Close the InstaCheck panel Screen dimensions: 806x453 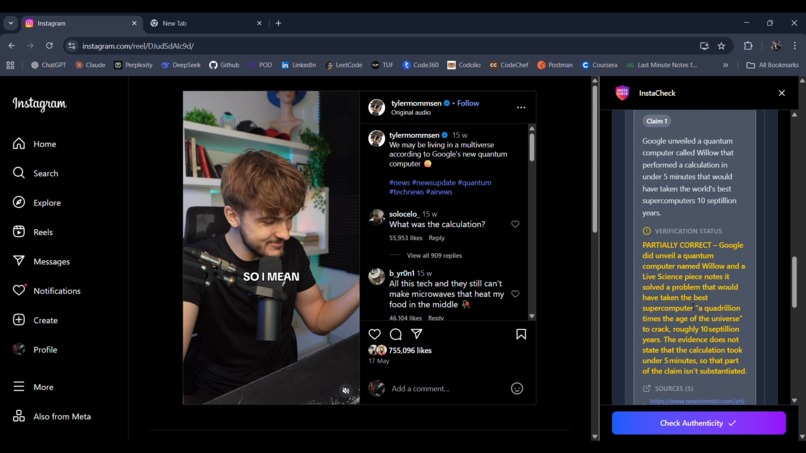[781, 93]
